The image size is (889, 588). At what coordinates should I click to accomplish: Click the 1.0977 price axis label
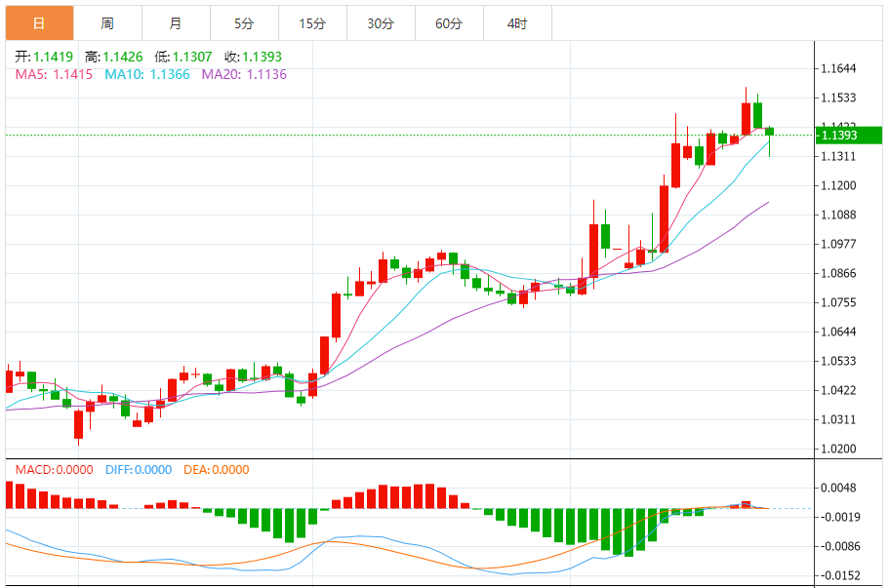point(838,244)
